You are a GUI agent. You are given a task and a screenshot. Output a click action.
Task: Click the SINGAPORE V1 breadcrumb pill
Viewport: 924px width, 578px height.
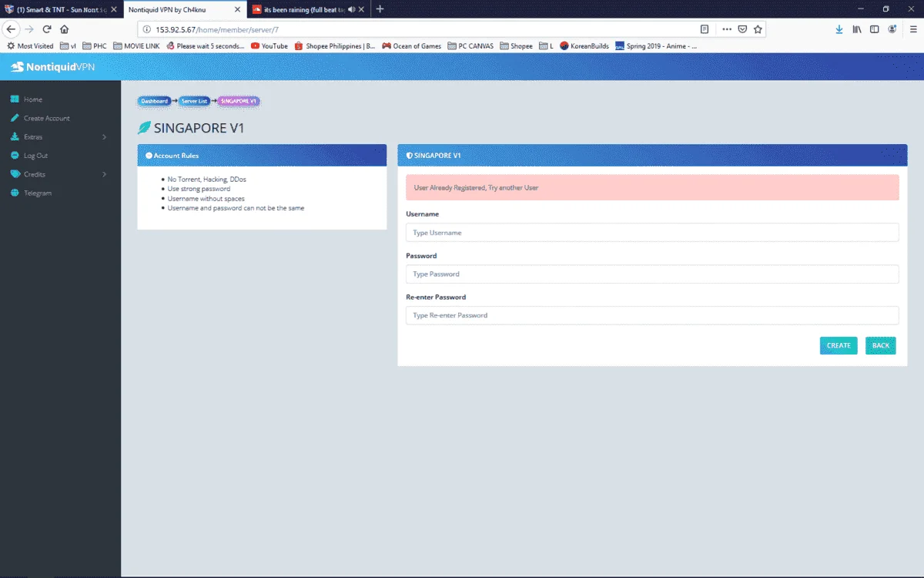coord(239,101)
